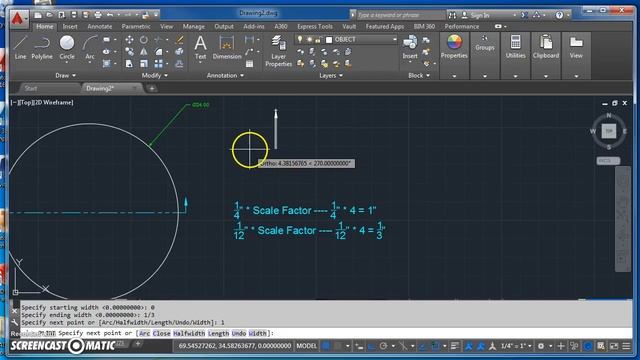Select the Circle tool
This screenshot has width=640, height=360.
click(x=67, y=47)
